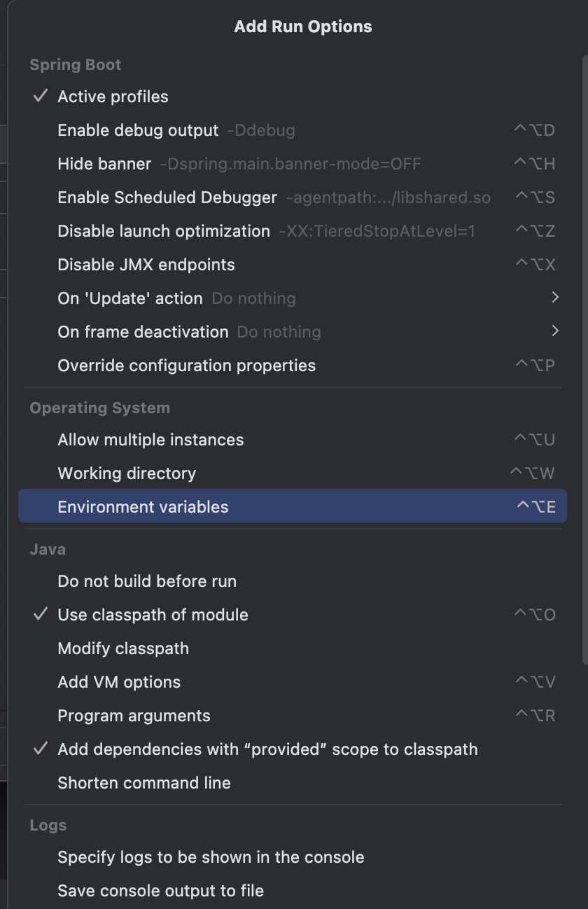Toggle the Active profiles option
This screenshot has height=909, width=588.
[x=113, y=97]
